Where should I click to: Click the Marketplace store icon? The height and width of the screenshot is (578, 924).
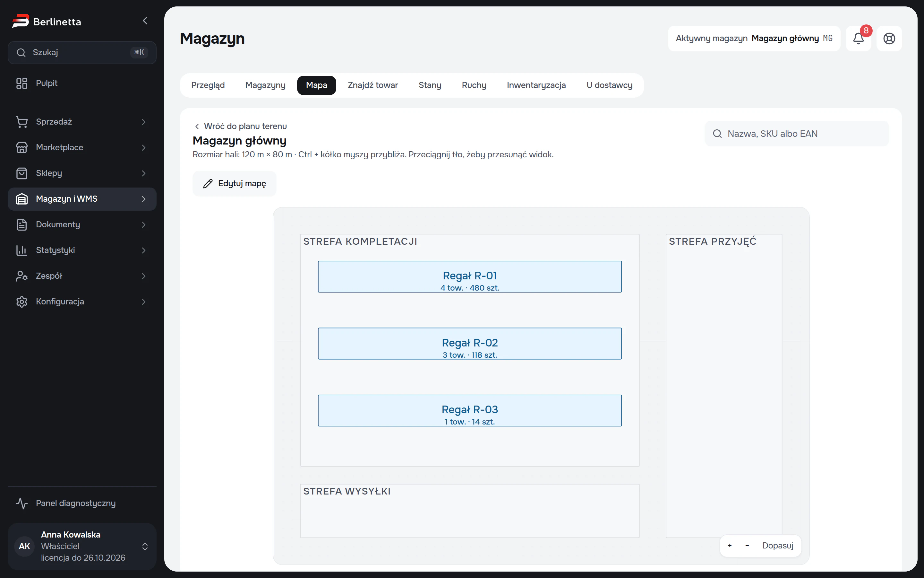click(x=22, y=148)
